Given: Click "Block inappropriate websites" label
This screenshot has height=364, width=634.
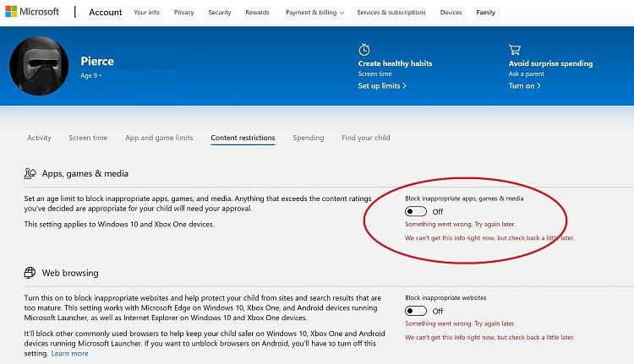Looking at the screenshot, I should [445, 298].
